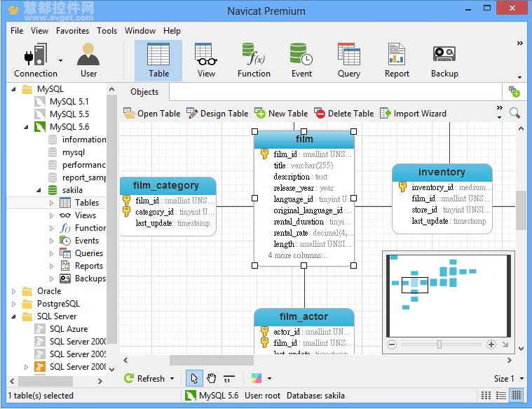
Task: Click the search magnifier icon
Action: pos(514,113)
